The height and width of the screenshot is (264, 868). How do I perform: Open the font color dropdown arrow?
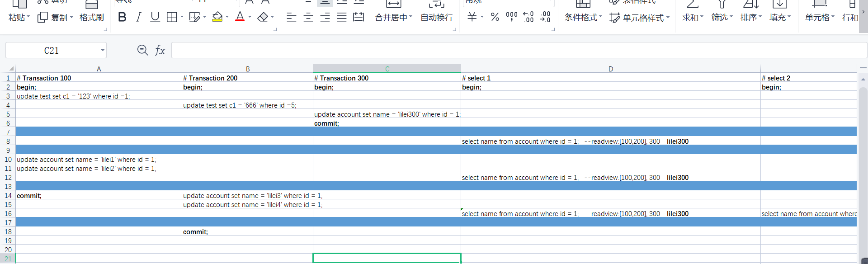pyautogui.click(x=250, y=17)
